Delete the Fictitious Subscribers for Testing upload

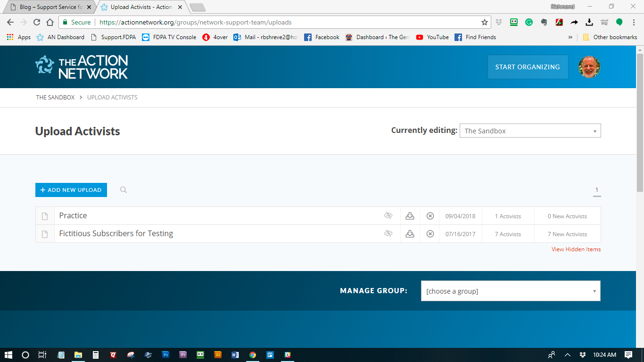[430, 234]
